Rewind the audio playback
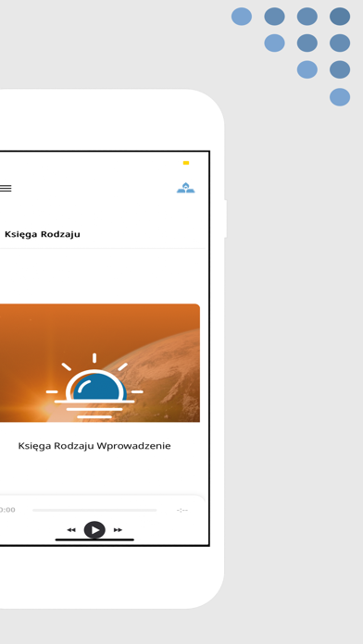Screen dimensions: 363x644 [x=71, y=530]
